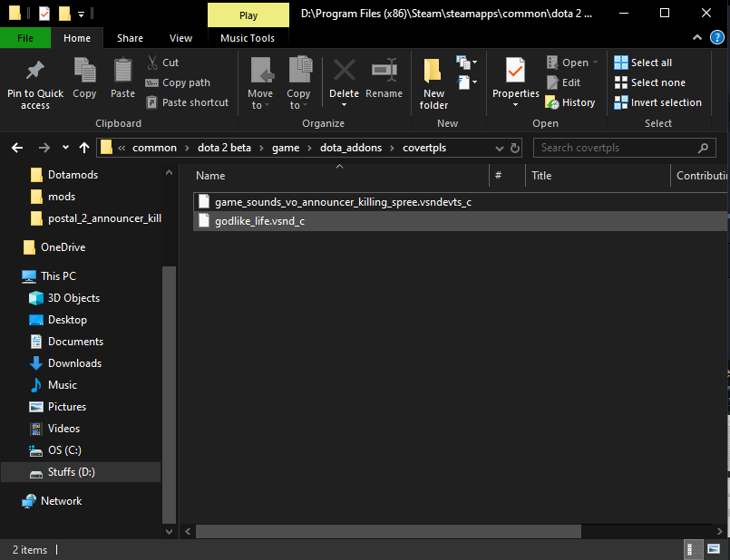730x560 pixels.
Task: Open the File menu tab
Action: pyautogui.click(x=25, y=38)
